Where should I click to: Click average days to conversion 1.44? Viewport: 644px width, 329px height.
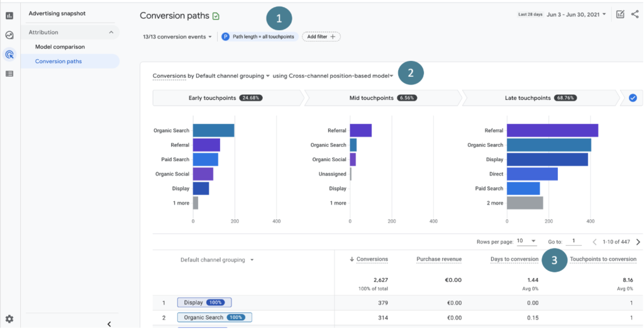[533, 280]
